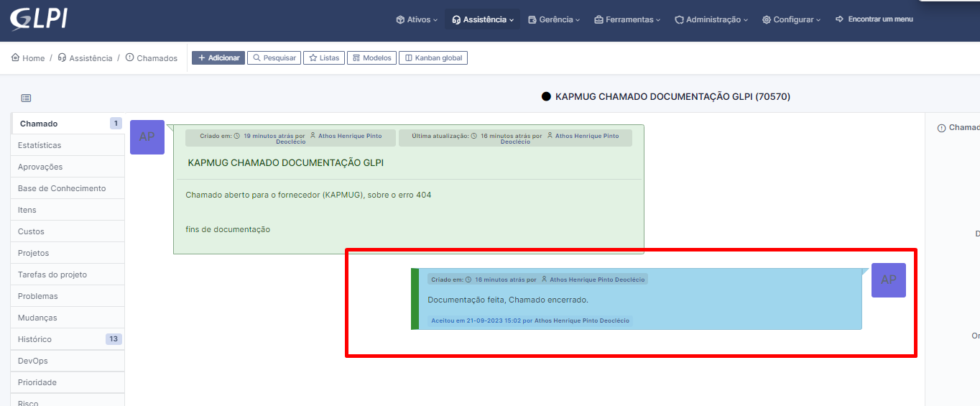Click the Pesquisar button
The height and width of the screenshot is (406, 980).
pyautogui.click(x=274, y=57)
